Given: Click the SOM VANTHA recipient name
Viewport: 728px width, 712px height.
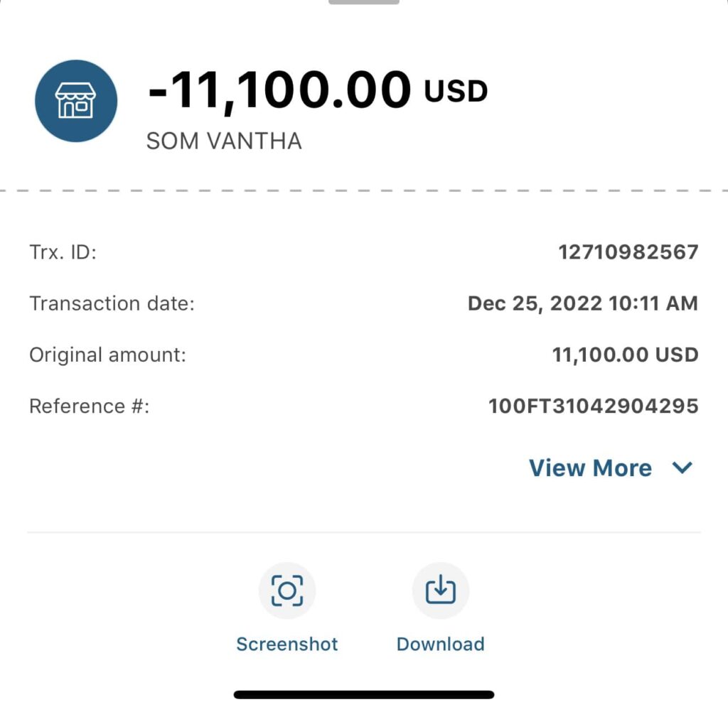Looking at the screenshot, I should (x=224, y=141).
